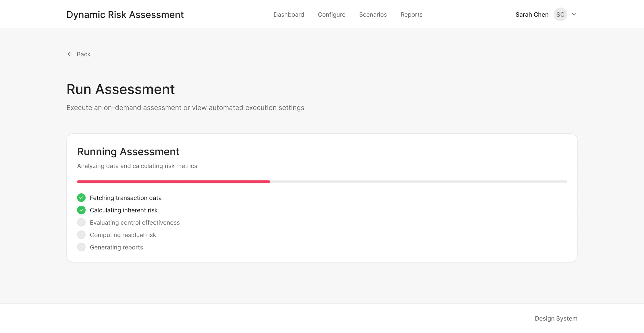
Task: Click the red progress bar
Action: click(173, 182)
